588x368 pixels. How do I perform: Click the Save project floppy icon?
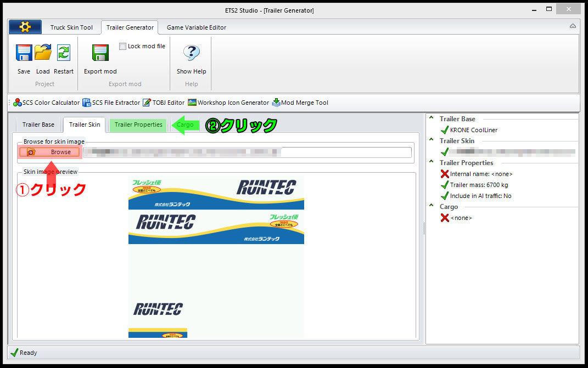tap(24, 53)
